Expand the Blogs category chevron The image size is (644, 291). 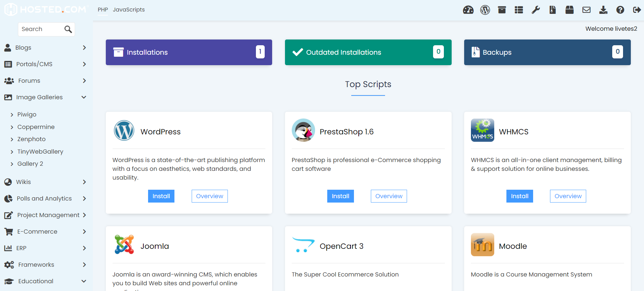pyautogui.click(x=84, y=48)
